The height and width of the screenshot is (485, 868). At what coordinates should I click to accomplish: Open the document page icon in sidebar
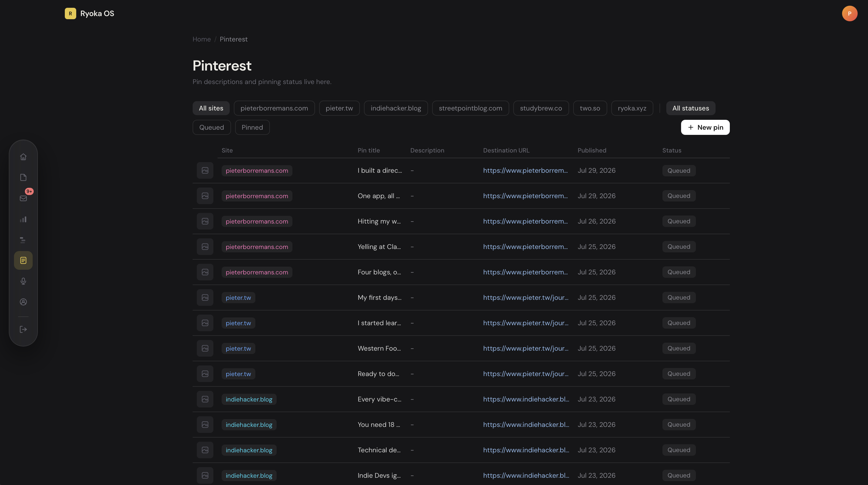pos(23,177)
